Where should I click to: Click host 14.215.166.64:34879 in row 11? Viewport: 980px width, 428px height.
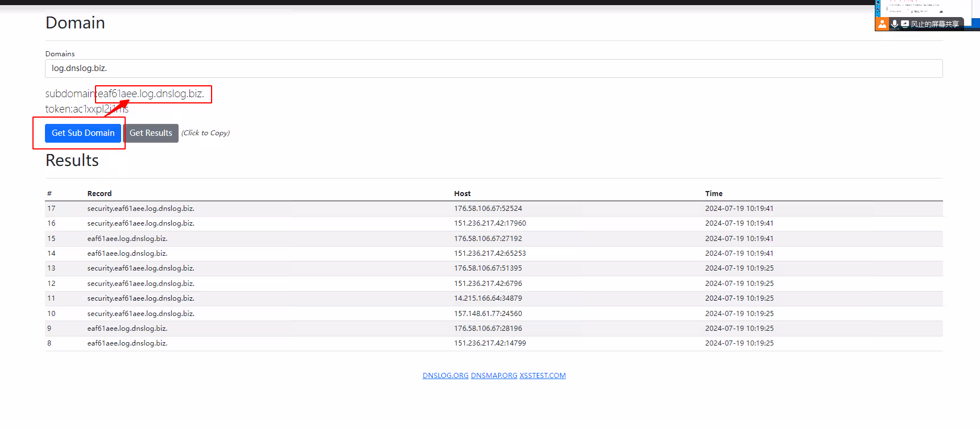coord(487,298)
